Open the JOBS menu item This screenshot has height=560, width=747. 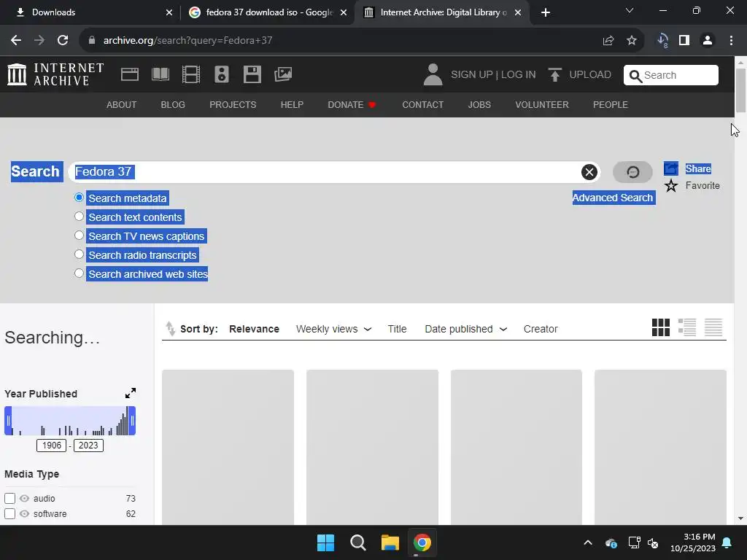point(479,105)
